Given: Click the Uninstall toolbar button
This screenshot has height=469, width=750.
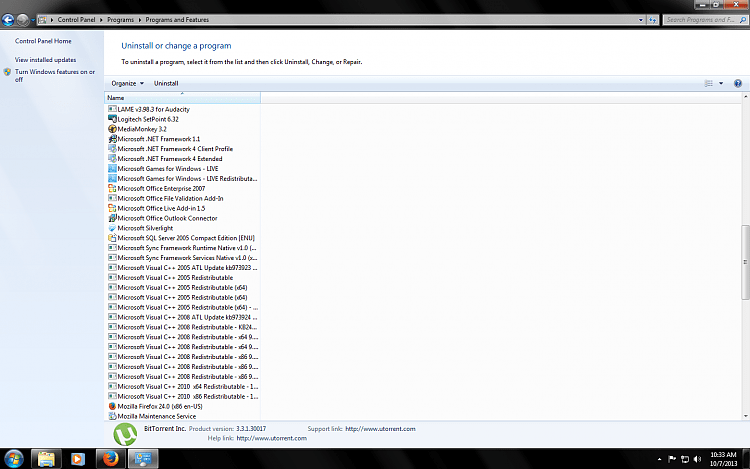Looking at the screenshot, I should [x=166, y=83].
